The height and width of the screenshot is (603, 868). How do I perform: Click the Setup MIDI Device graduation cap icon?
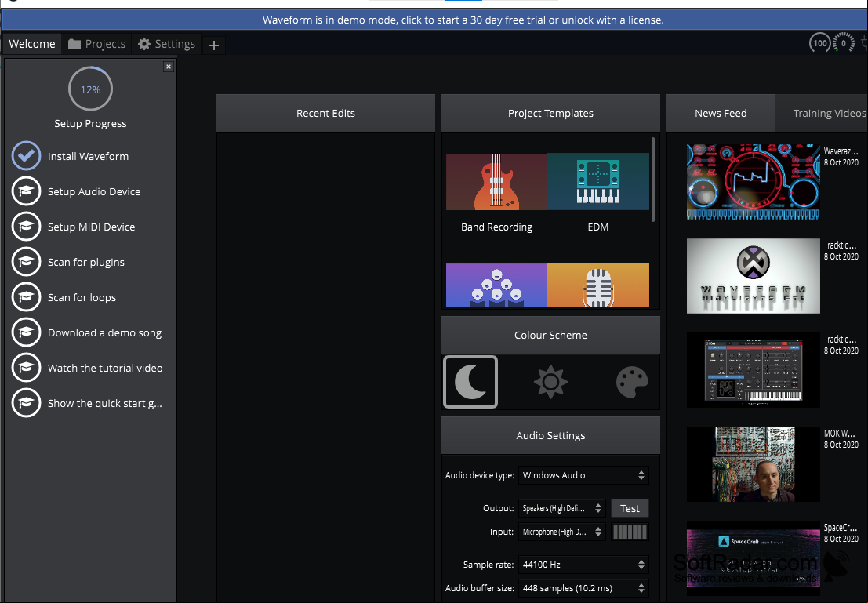pyautogui.click(x=26, y=227)
